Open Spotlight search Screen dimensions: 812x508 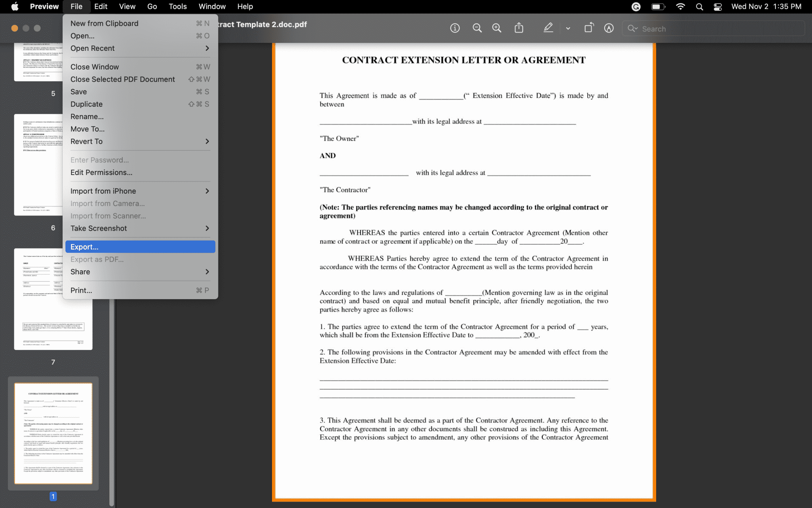(699, 6)
